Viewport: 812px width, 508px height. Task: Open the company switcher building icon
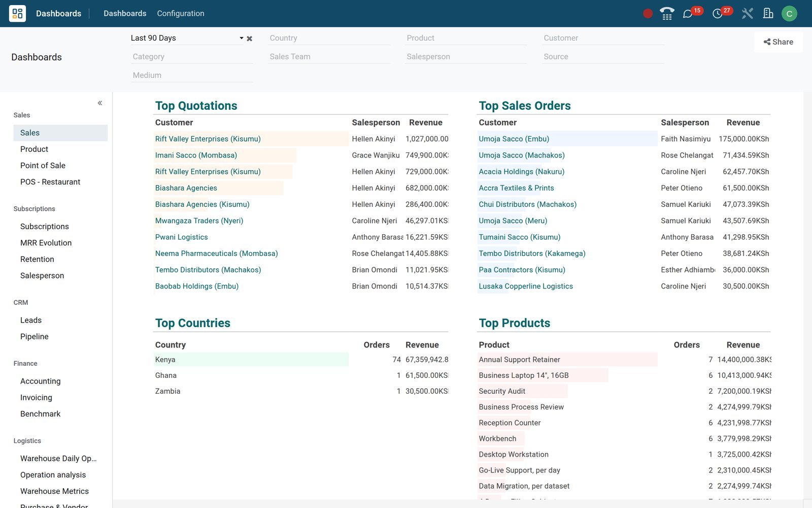coord(768,14)
